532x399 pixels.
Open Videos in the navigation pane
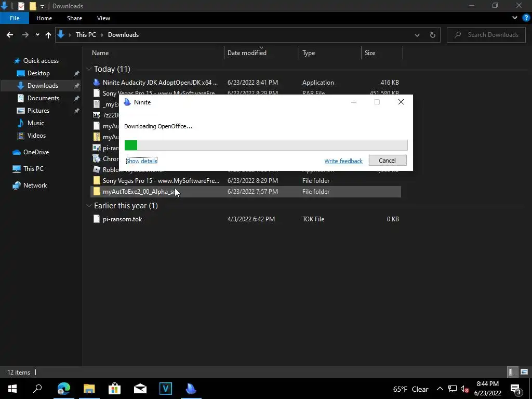click(x=36, y=136)
